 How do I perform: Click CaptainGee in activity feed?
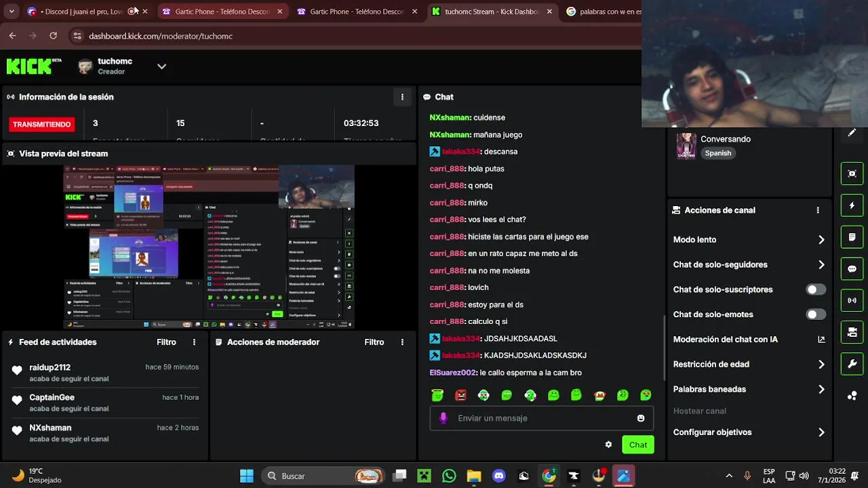point(52,397)
